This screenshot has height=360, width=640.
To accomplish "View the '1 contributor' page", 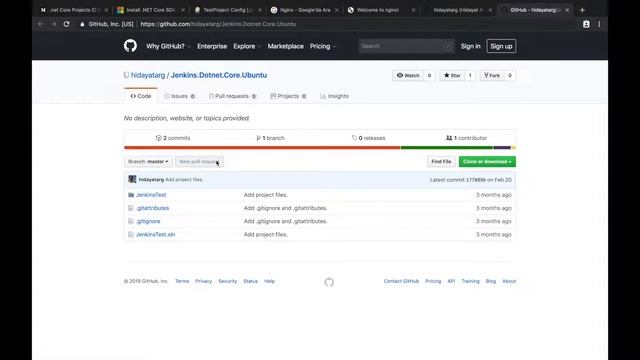I will [467, 138].
